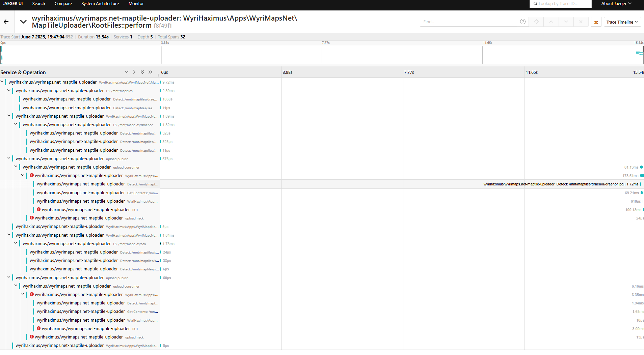Open the About Jaeger menu
The image size is (644, 355).
616,4
